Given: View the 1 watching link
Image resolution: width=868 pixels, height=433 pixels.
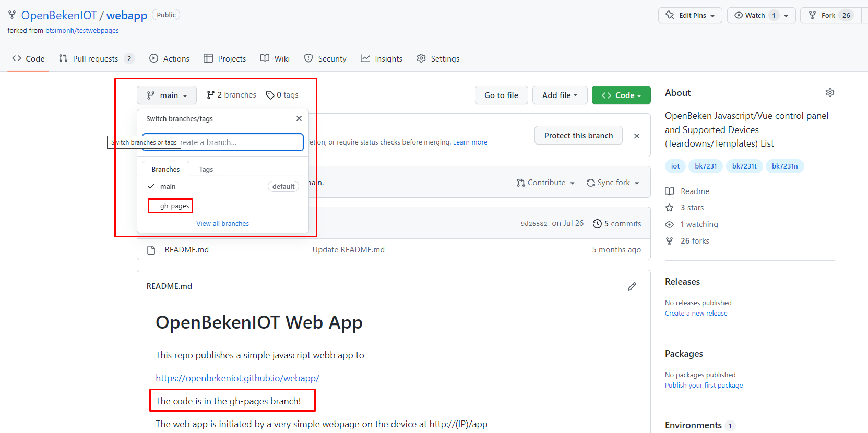Looking at the screenshot, I should [692, 224].
